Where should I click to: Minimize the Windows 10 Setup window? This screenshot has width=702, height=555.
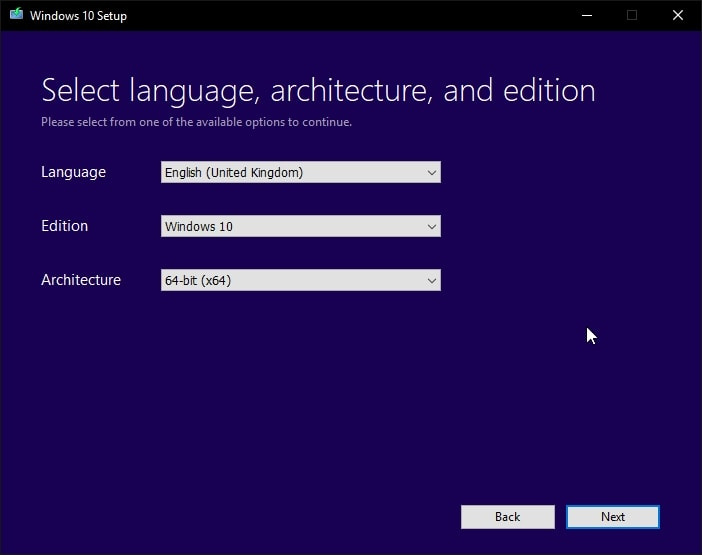(585, 15)
